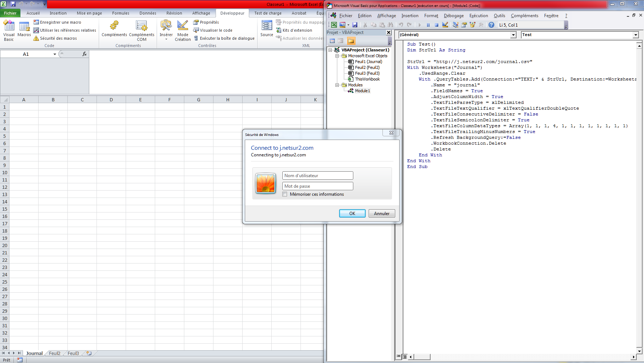Toggle folders view in project pane
The height and width of the screenshot is (363, 644).
[351, 41]
